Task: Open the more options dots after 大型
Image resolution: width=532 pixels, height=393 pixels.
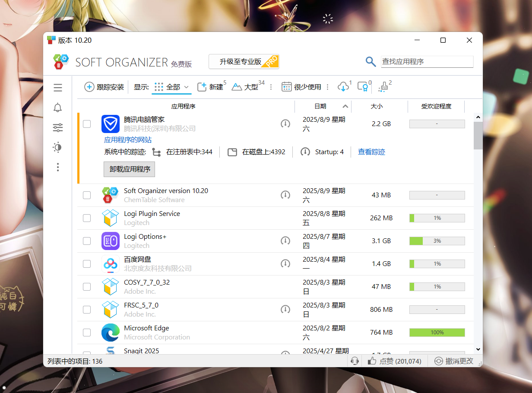Action: click(271, 87)
